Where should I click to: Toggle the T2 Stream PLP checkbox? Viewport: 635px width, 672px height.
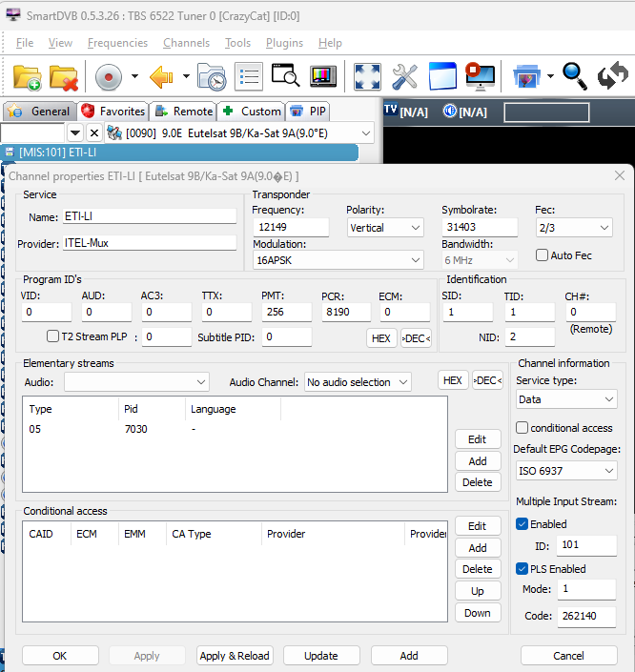[52, 336]
